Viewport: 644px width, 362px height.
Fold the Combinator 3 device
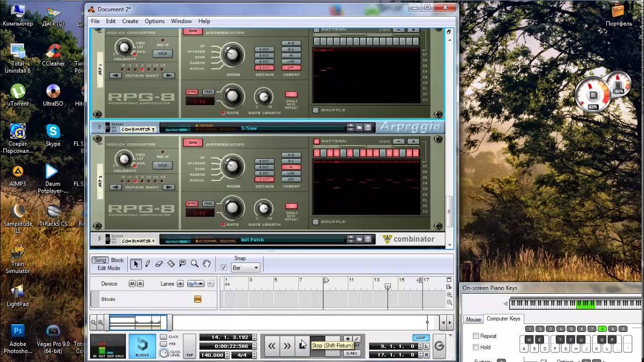pos(100,128)
